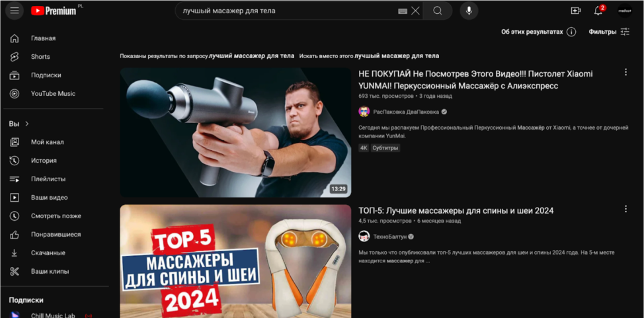Click the 4,5 тыс. просмотров text
Viewport: 644px width, 318px height.
pos(385,221)
